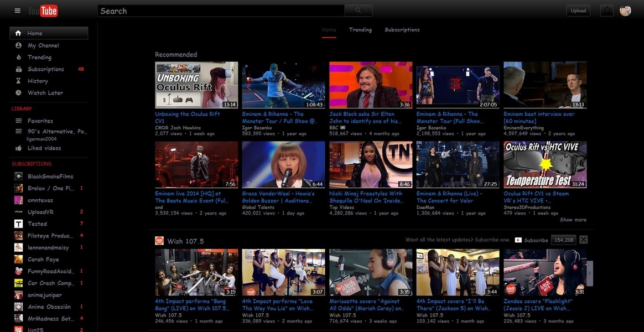This screenshot has width=644, height=332.
Task: Click the Tested channel avatar
Action: pyautogui.click(x=18, y=224)
